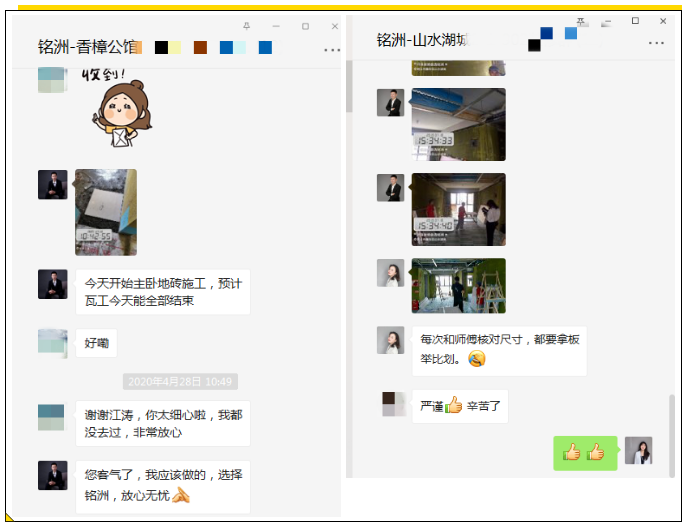Open the photo of workers by window
This screenshot has height=530, width=687.
[x=458, y=209]
